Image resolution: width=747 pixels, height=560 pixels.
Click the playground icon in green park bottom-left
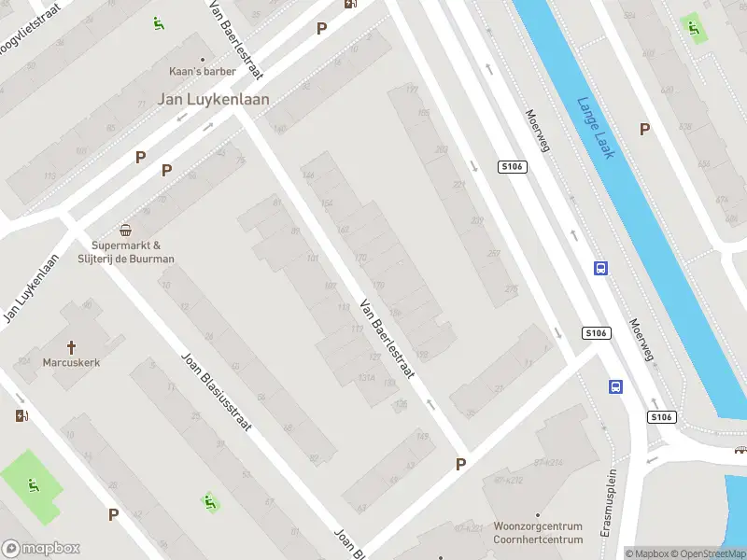(34, 485)
